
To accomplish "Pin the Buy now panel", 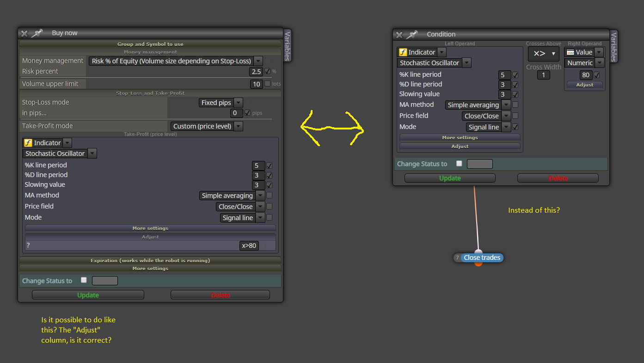I will click(x=37, y=33).
